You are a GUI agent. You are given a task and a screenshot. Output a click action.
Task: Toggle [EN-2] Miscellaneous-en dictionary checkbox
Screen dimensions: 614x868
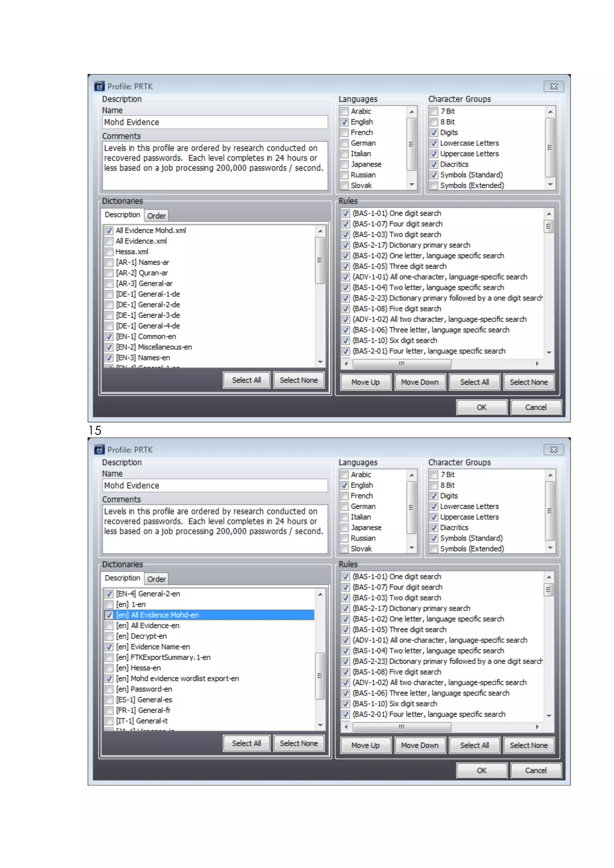click(x=109, y=347)
